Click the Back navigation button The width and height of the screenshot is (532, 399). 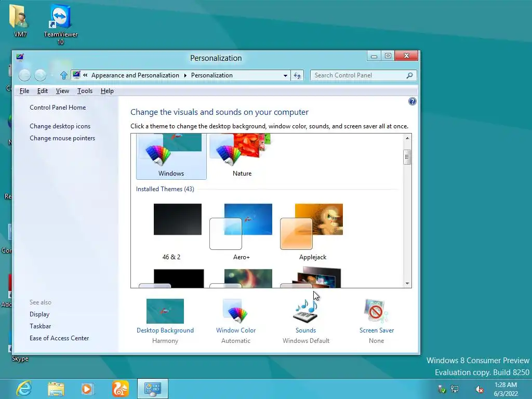click(24, 75)
